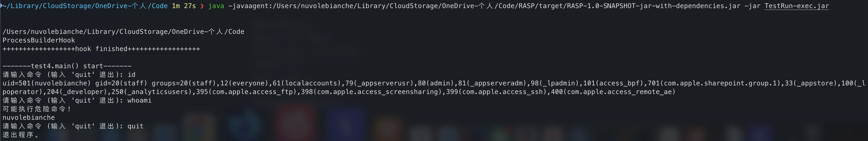Click the typed id command
This screenshot has height=141, width=868.
coord(131,74)
